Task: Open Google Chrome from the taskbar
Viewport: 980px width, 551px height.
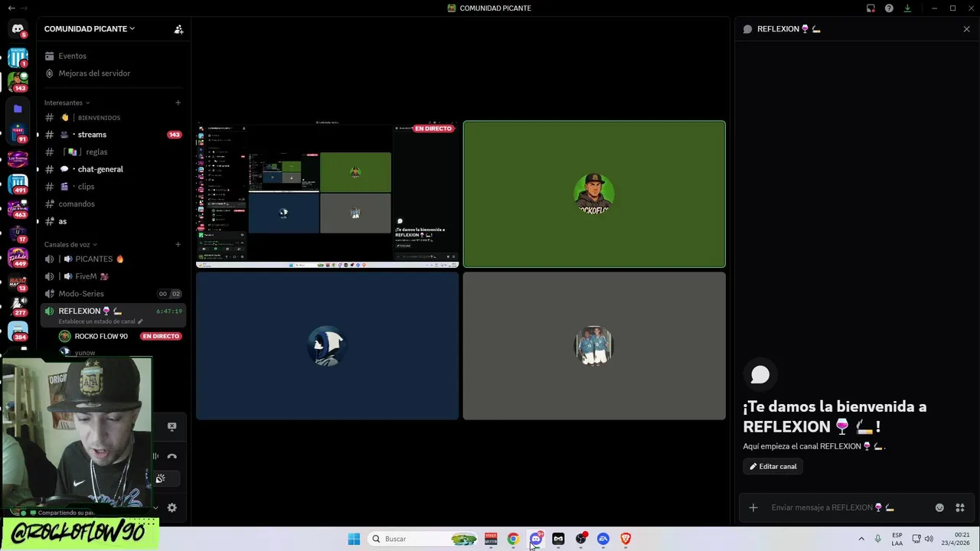Action: point(513,539)
